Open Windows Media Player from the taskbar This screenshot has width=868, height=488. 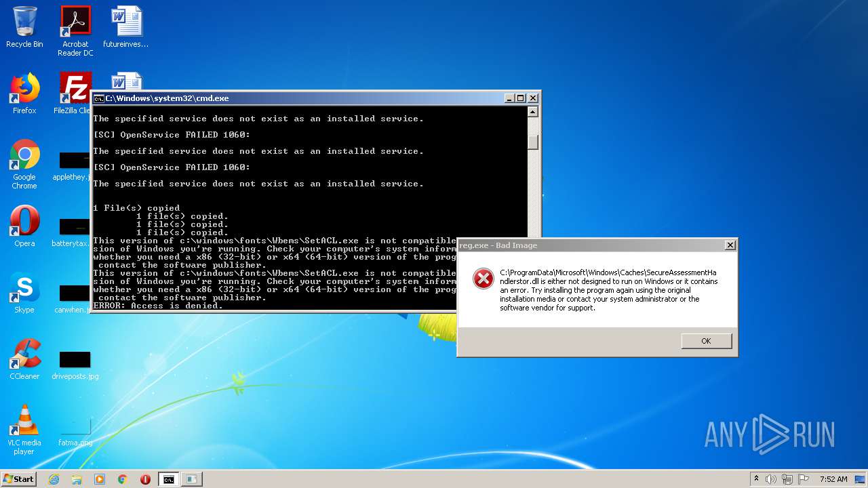tap(100, 479)
